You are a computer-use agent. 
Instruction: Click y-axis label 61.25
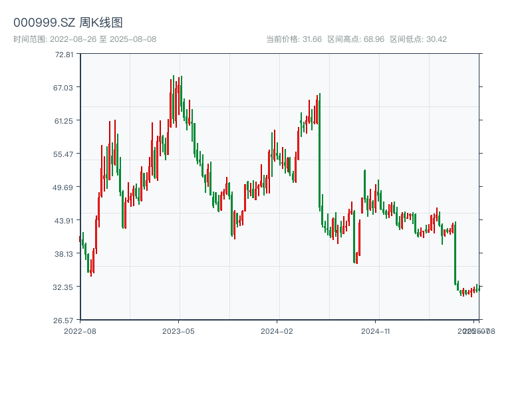click(x=64, y=121)
